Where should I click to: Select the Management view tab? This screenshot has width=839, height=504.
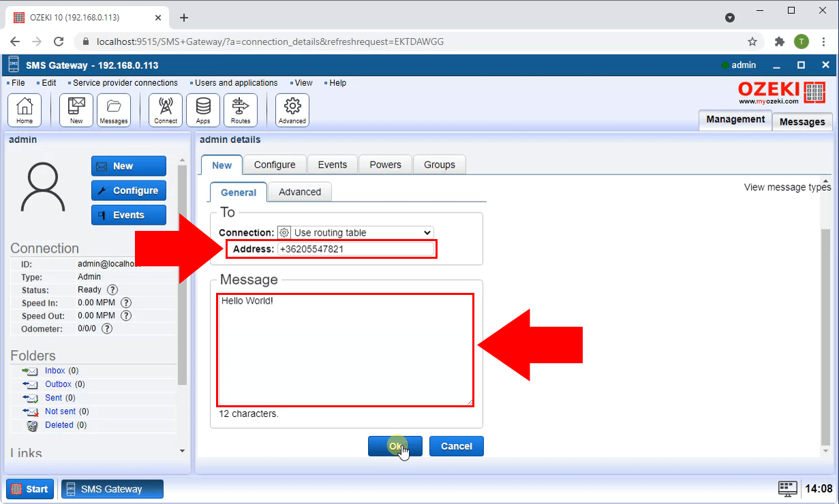(735, 120)
